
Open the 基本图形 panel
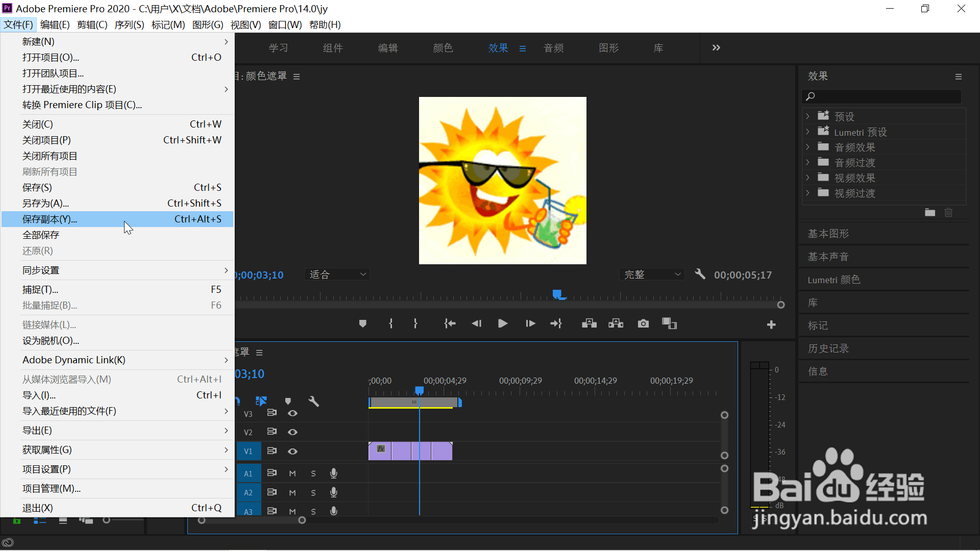point(828,234)
